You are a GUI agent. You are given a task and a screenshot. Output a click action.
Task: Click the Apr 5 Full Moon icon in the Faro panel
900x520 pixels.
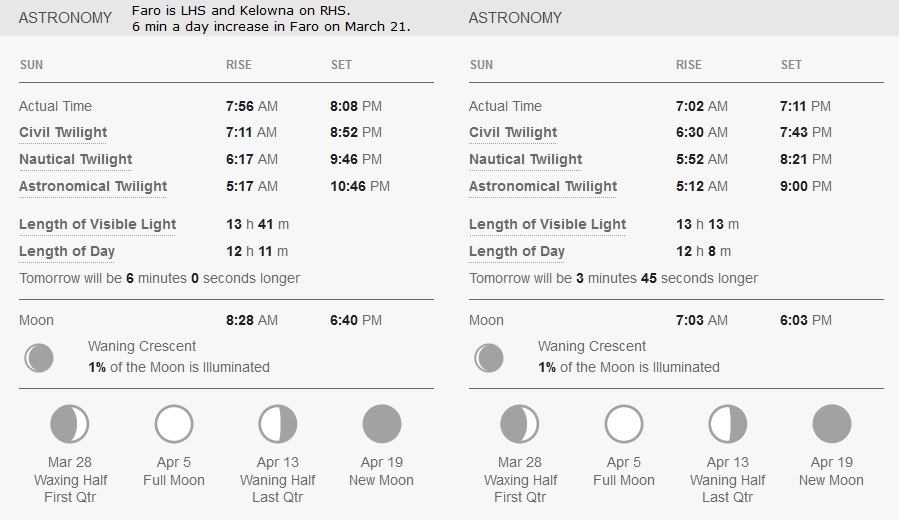click(174, 424)
